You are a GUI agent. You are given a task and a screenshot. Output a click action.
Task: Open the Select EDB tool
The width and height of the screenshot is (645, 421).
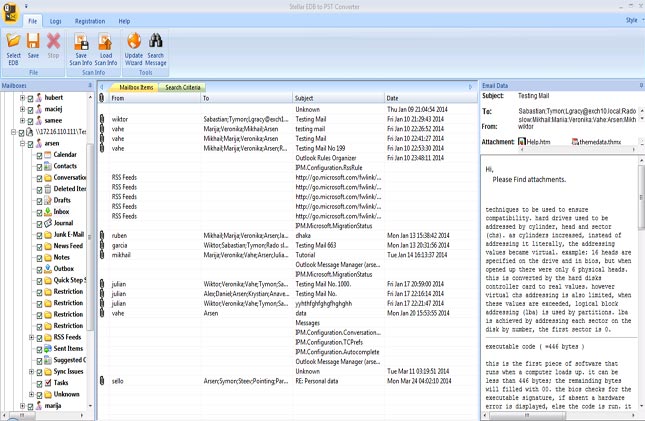[x=13, y=49]
